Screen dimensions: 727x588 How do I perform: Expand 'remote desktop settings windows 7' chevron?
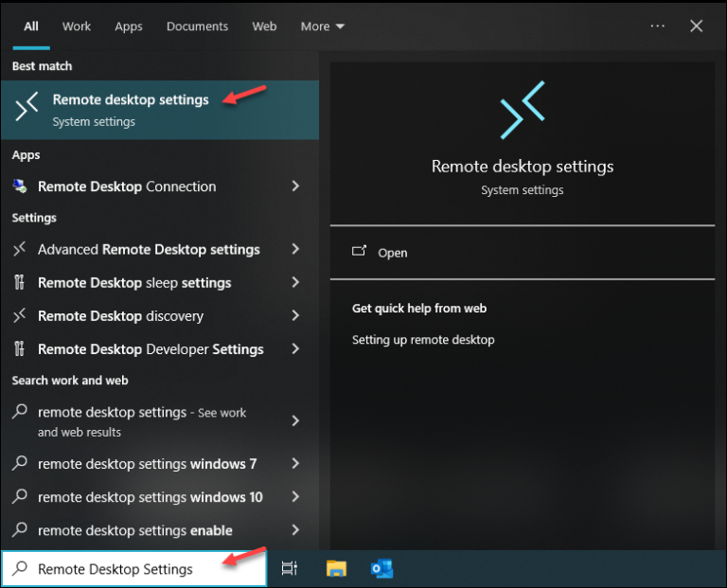click(x=295, y=463)
